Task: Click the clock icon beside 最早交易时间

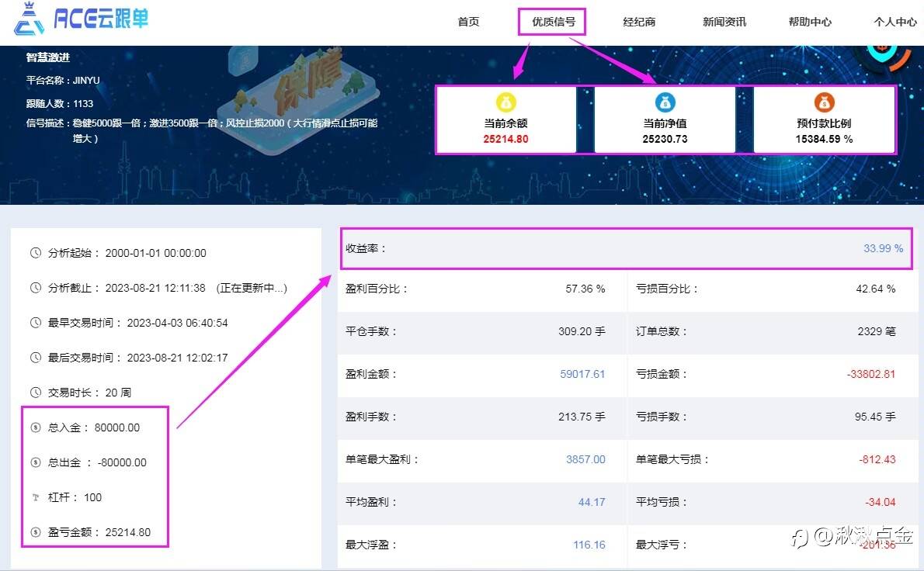Action: coord(36,323)
